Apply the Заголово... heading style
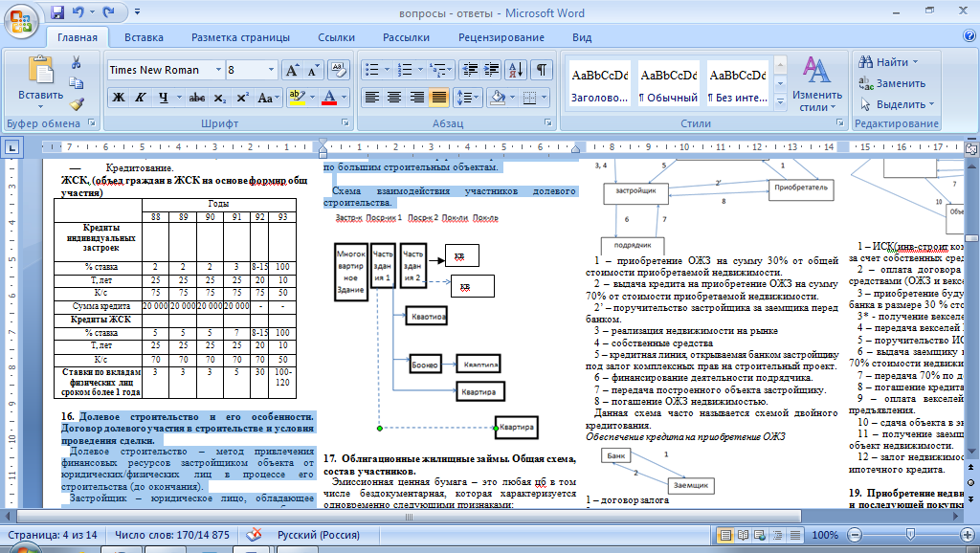 click(599, 85)
